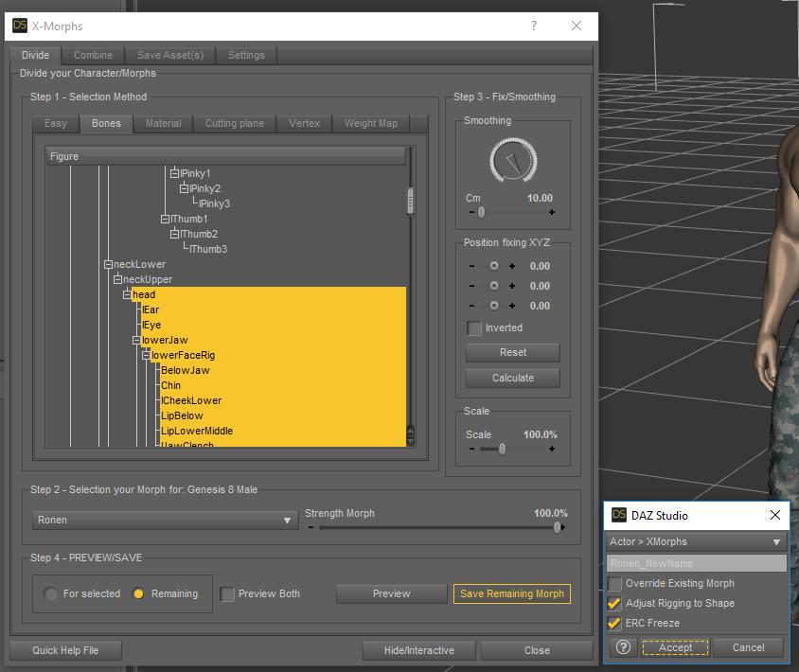Click the Calculate button
The width and height of the screenshot is (799, 672).
pos(512,378)
